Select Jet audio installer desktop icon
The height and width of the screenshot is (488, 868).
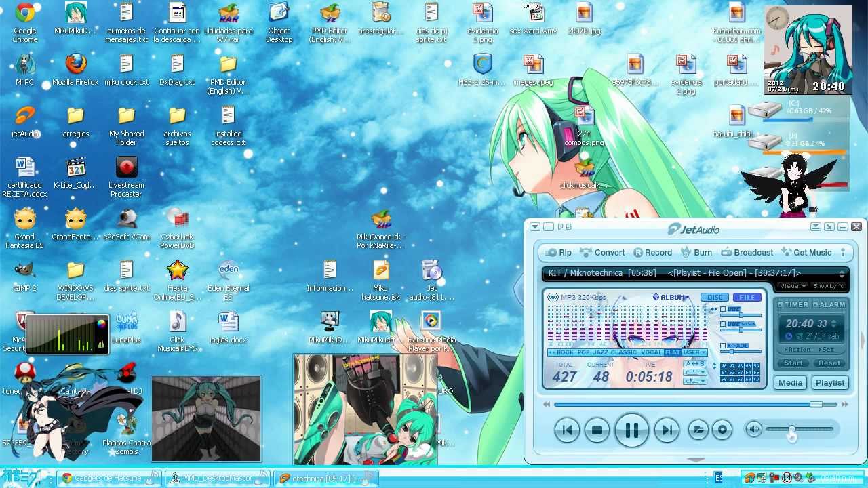click(x=432, y=280)
